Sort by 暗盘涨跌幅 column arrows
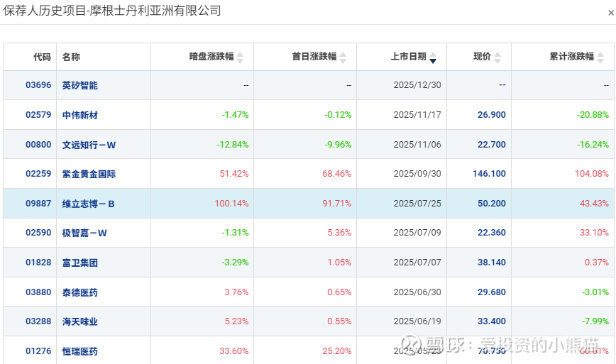Image resolution: width=616 pixels, height=364 pixels. (x=240, y=57)
